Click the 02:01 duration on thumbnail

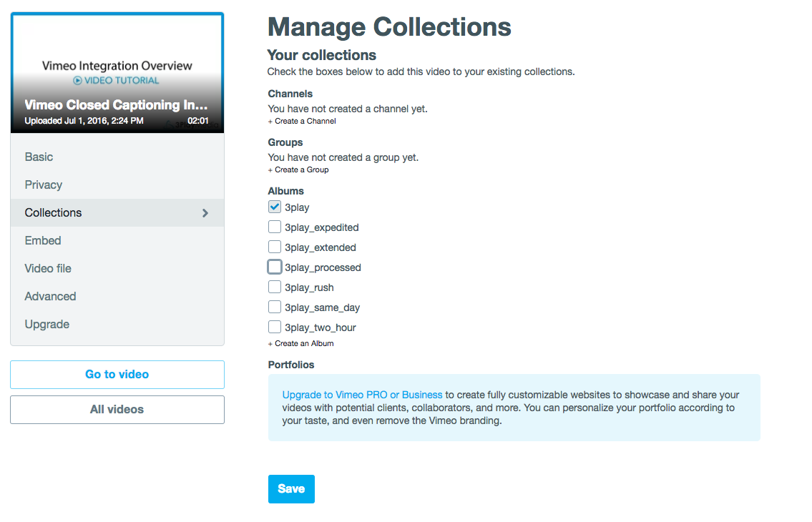[198, 121]
